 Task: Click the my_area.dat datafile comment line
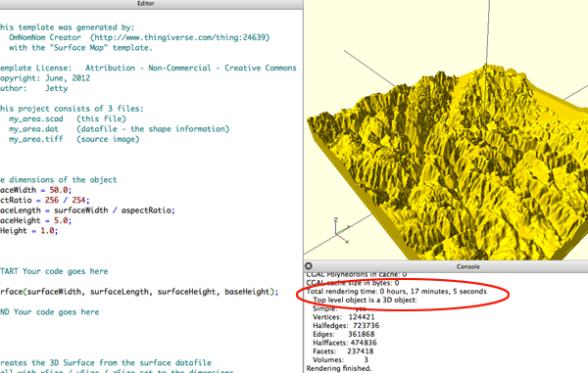point(119,129)
